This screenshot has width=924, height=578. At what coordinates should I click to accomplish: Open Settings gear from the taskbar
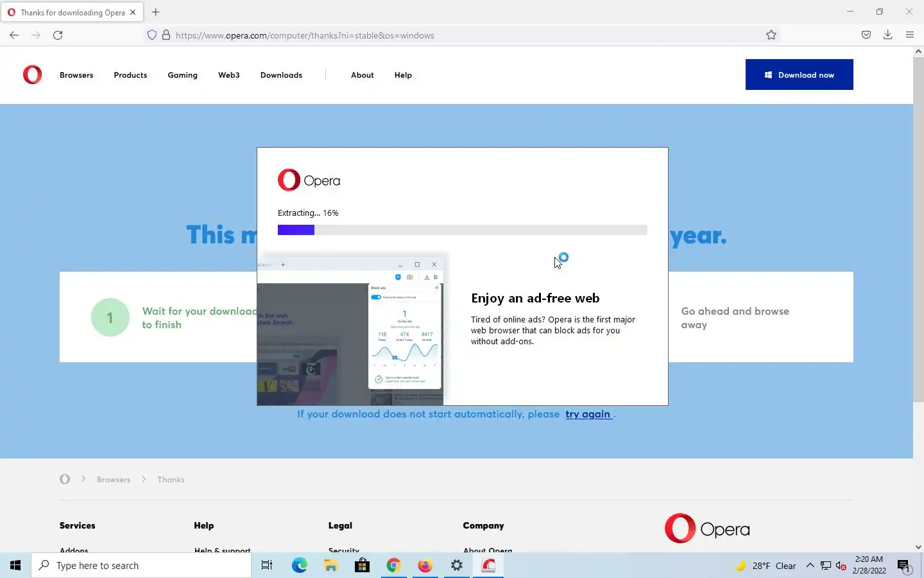pos(457,566)
